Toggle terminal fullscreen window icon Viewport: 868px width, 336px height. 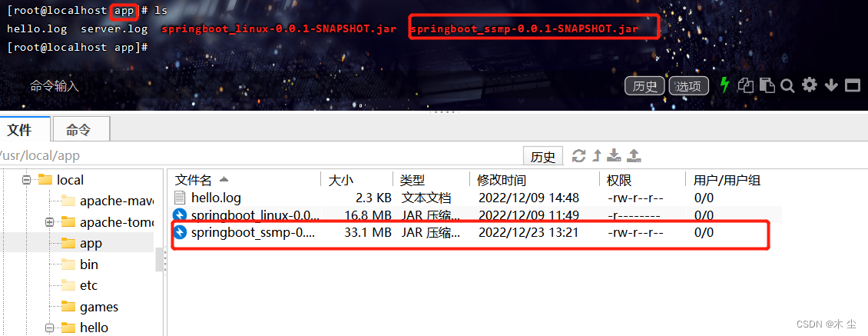point(853,85)
